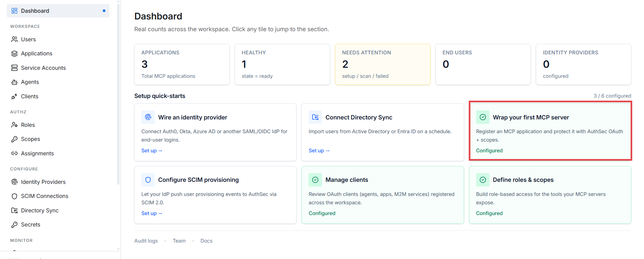Click the Clients plug icon
This screenshot has width=644, height=259.
pos(14,96)
